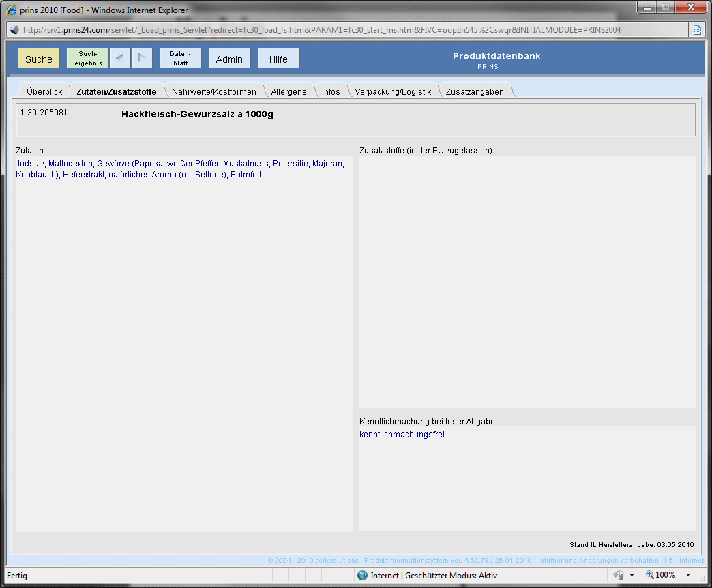
Task: Open the Infos tab
Action: click(331, 91)
